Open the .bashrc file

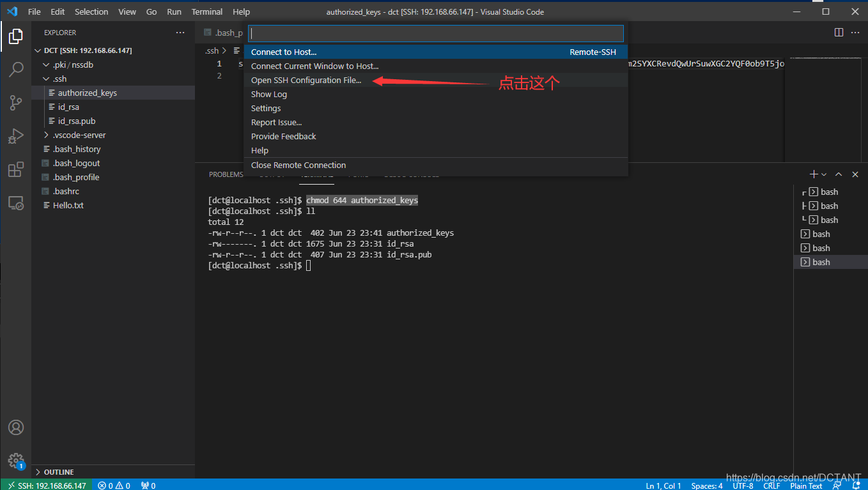(x=113, y=191)
